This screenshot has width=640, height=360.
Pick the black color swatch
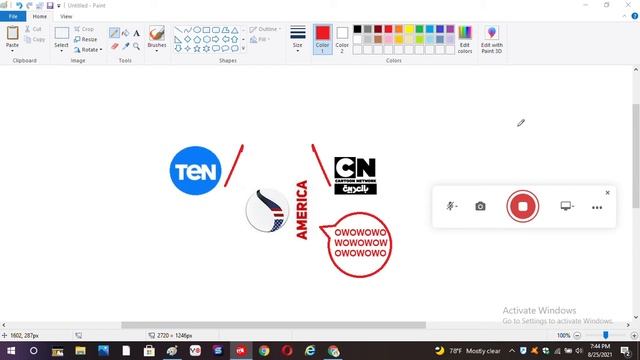click(358, 29)
